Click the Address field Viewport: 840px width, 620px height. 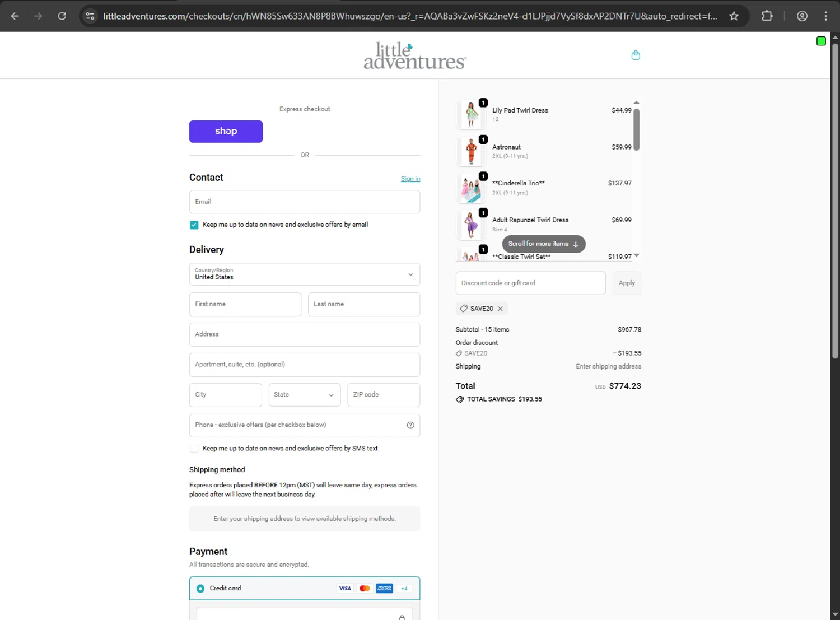[x=305, y=334]
